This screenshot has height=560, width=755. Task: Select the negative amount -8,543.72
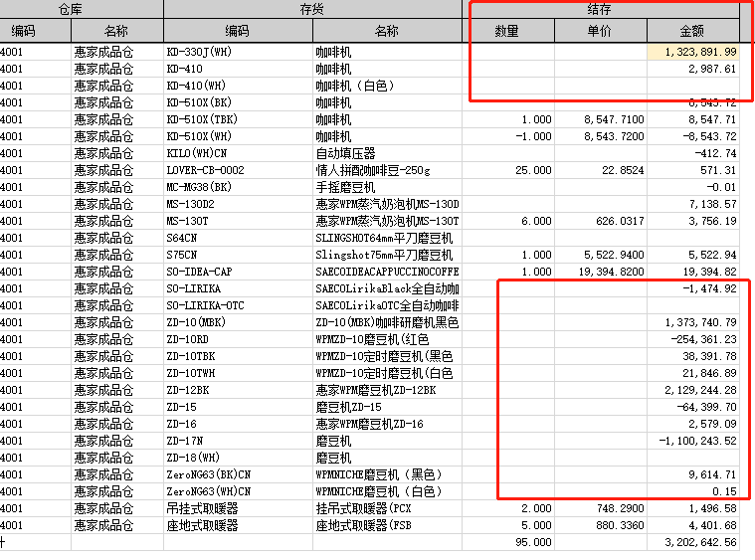click(x=693, y=136)
